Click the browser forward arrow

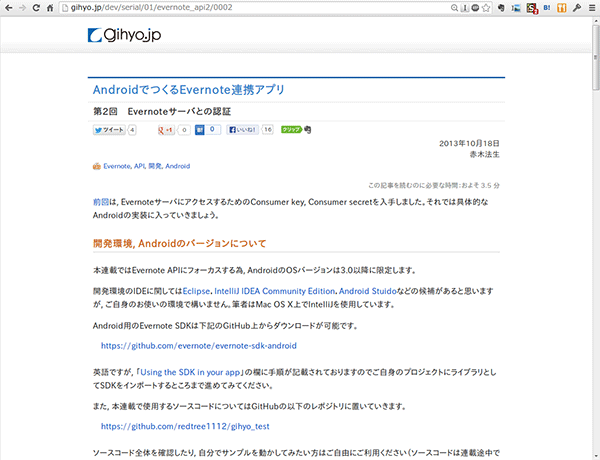pos(22,8)
